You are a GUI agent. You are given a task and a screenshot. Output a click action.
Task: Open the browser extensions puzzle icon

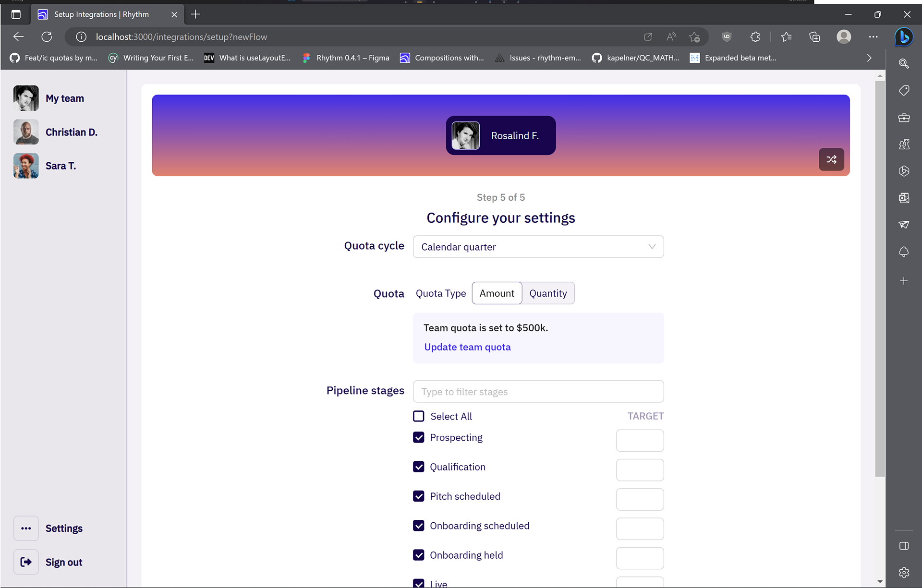click(755, 37)
